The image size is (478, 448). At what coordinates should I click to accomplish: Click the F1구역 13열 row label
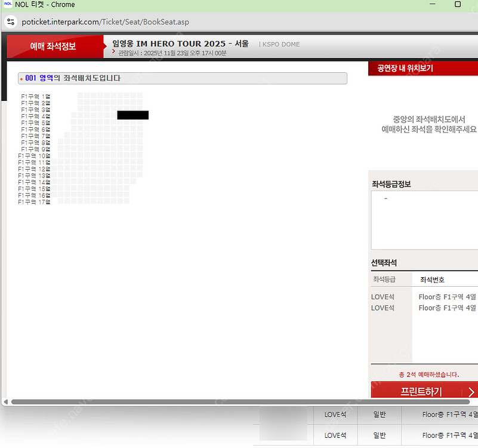click(x=34, y=176)
